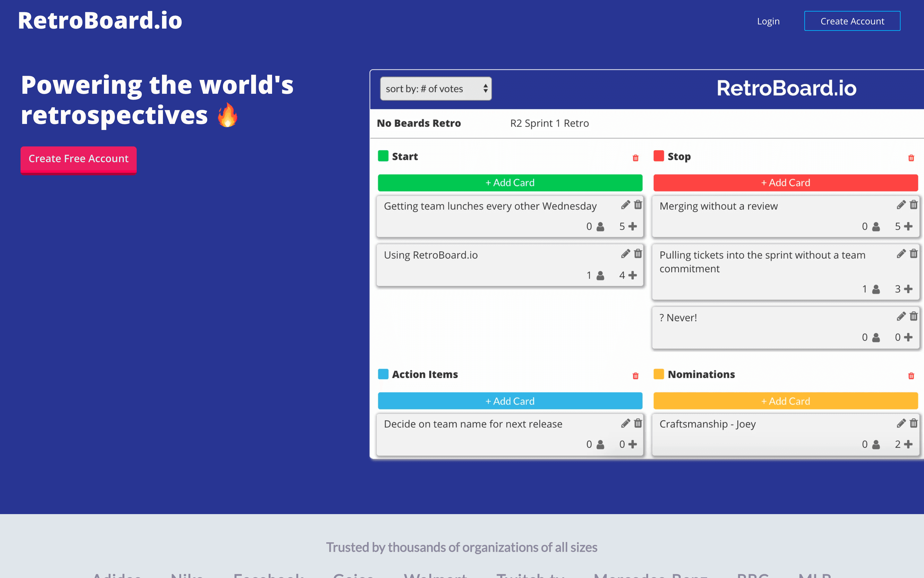924x578 pixels.
Task: Click 'Decide on team name for next release' text
Action: pyautogui.click(x=473, y=424)
